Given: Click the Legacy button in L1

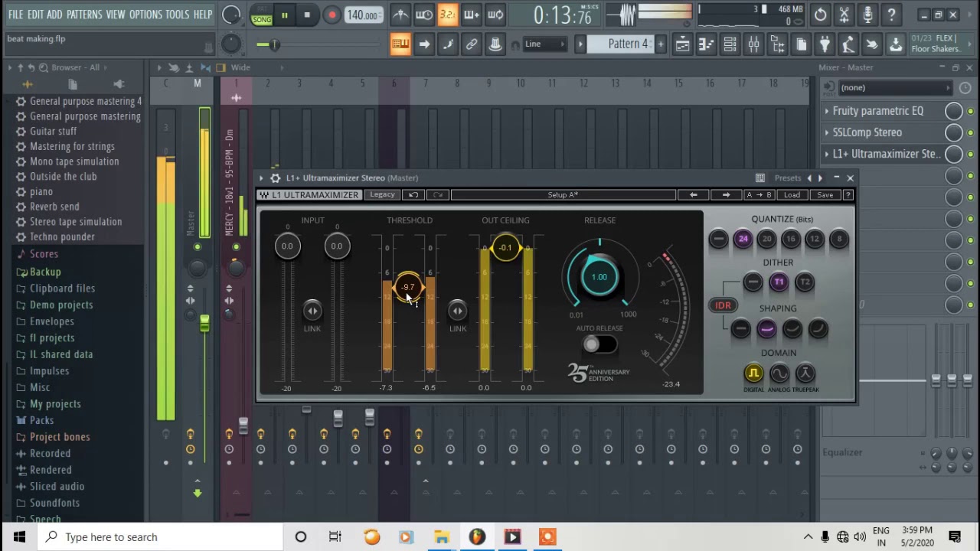Looking at the screenshot, I should click(382, 195).
